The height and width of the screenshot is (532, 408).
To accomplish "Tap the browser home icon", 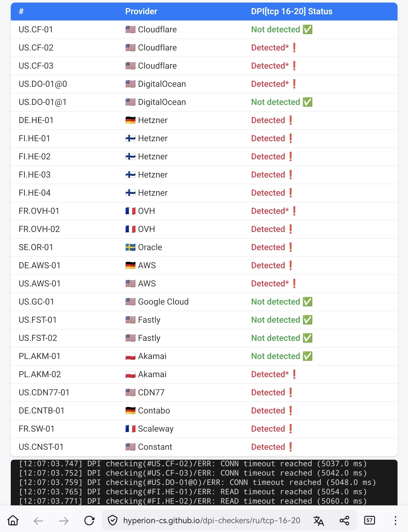I will (13, 520).
